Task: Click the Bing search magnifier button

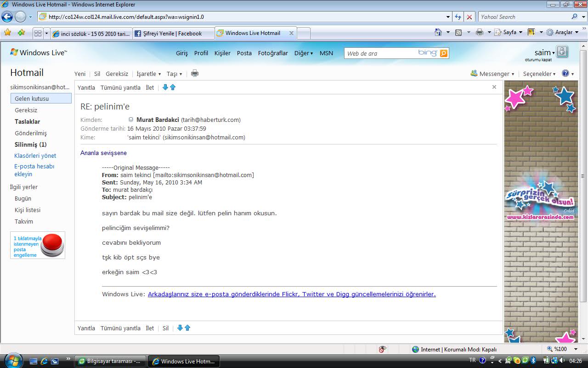Action: pos(443,53)
